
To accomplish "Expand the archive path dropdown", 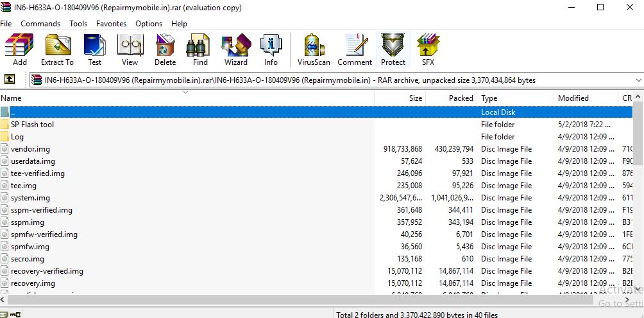I will click(x=638, y=80).
